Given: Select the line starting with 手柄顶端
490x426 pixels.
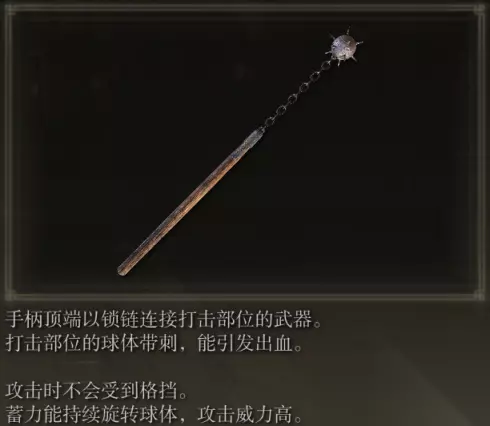Looking at the screenshot, I should click(163, 319).
